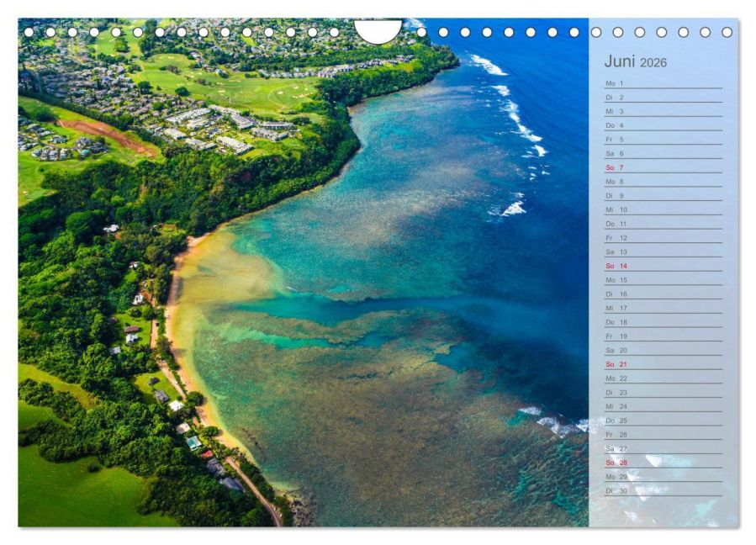This screenshot has width=756, height=545.
Task: Select the row 'Mo 8'
Action: pyautogui.click(x=663, y=182)
